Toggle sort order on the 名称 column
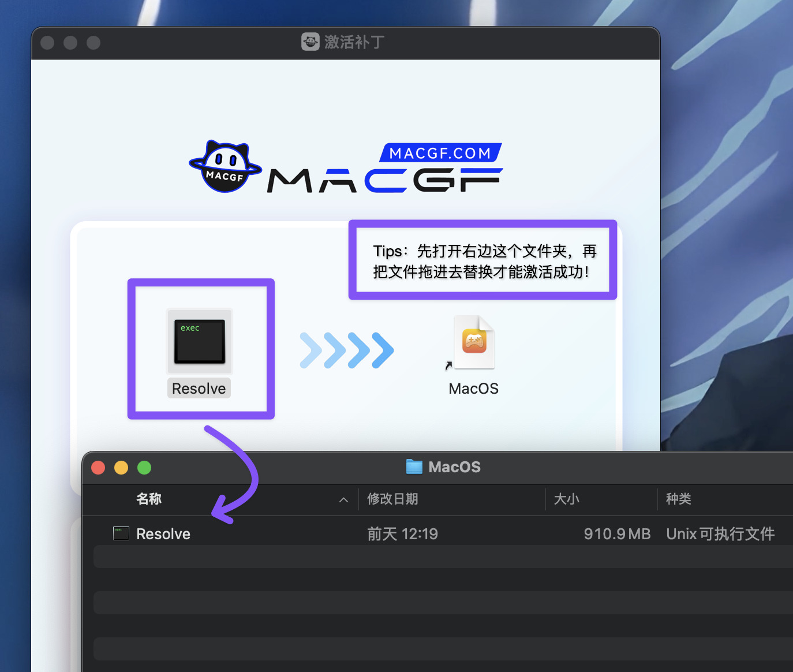793x672 pixels. (148, 499)
